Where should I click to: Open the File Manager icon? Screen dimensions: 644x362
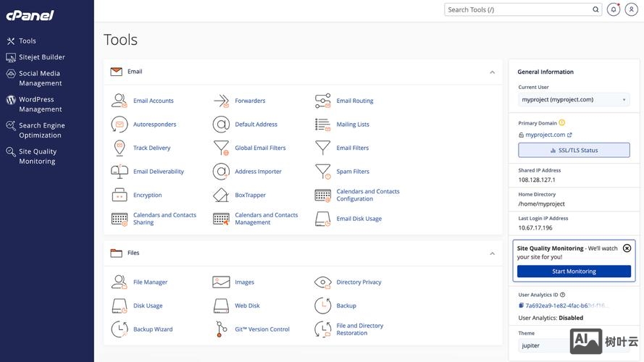(x=120, y=282)
